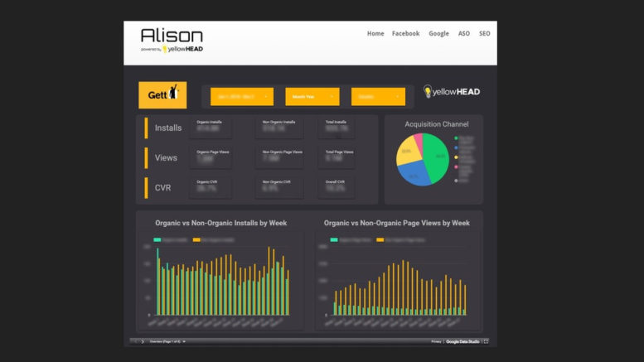Expand the Month Year dropdown
644x362 pixels.
click(x=312, y=96)
